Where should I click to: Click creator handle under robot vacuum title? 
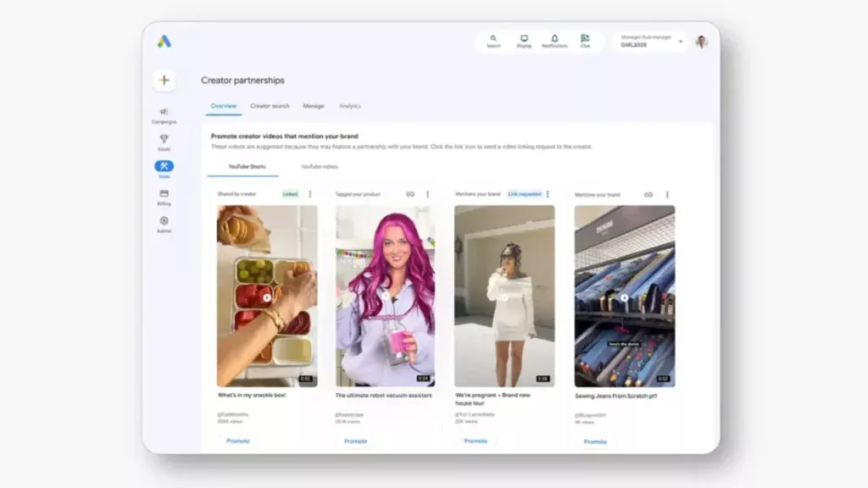tap(349, 415)
